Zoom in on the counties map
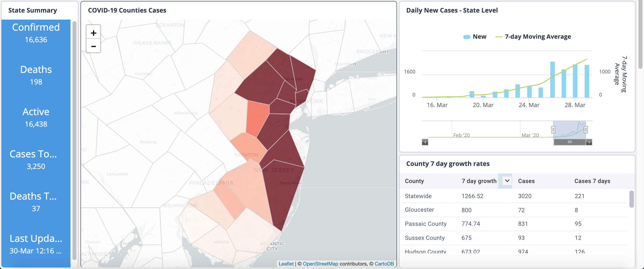Viewport: 644px width, 269px height. coord(94,33)
